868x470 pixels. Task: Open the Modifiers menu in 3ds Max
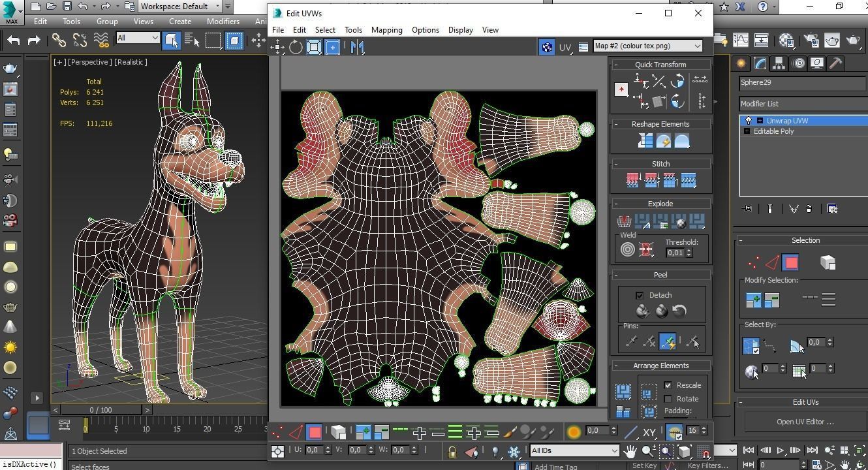[223, 21]
